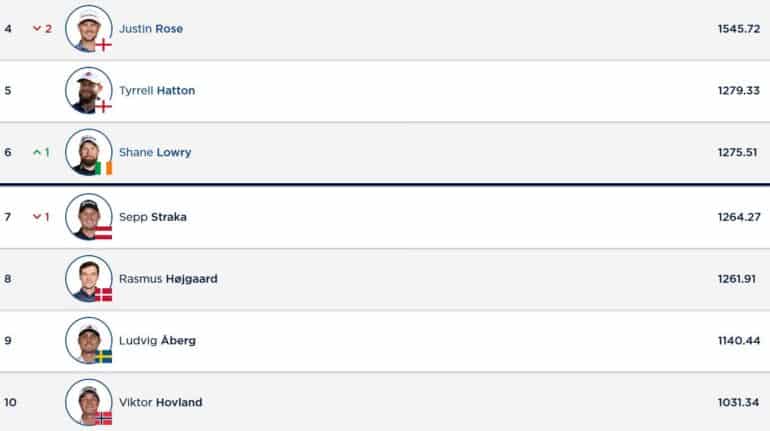Viewport: 770px width, 431px height.
Task: Click Tyrrell Hatton's profile photo
Action: coord(88,90)
